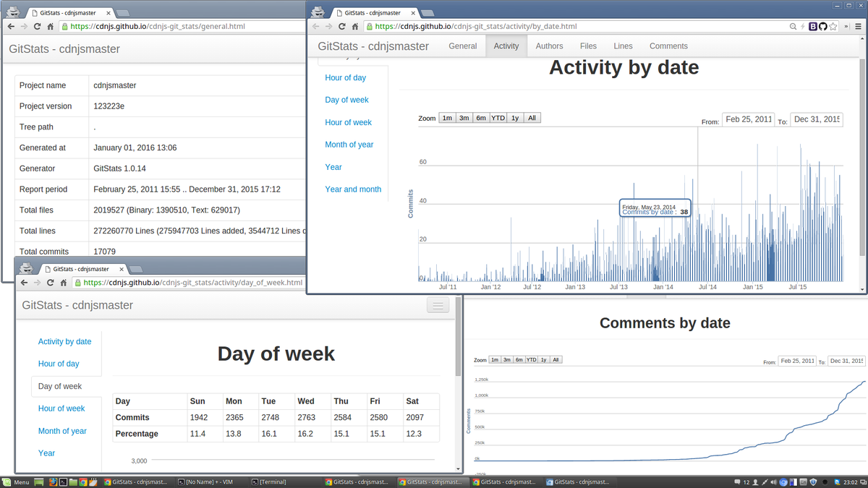
Task: Click Hour of day in day_of_week sidebar
Action: click(59, 364)
